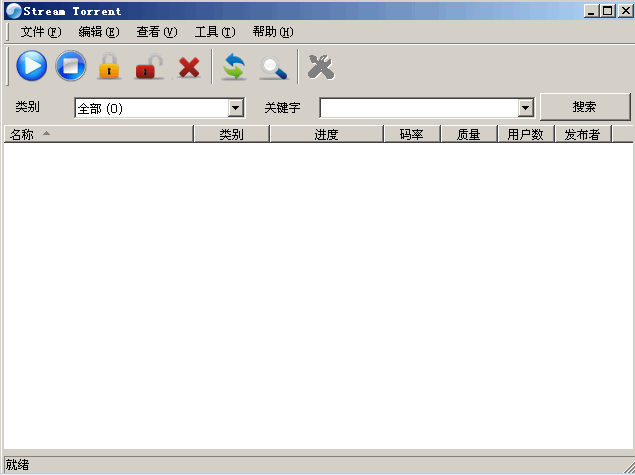Sort by the 进度 column header

pos(326,134)
